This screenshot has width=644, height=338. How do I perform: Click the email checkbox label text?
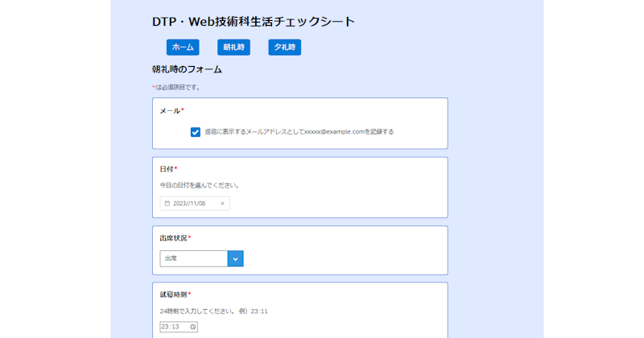299,132
